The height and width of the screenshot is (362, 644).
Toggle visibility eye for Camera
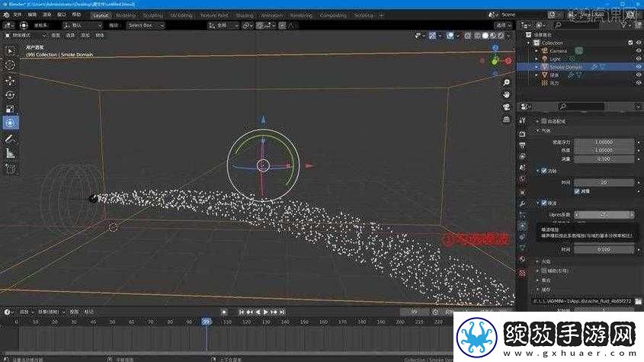[x=639, y=51]
